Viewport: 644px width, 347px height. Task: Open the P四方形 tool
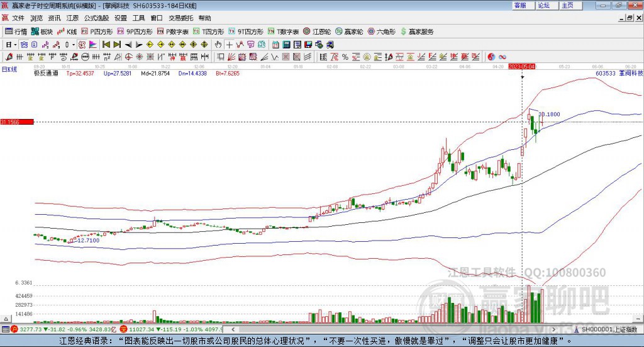[x=97, y=31]
